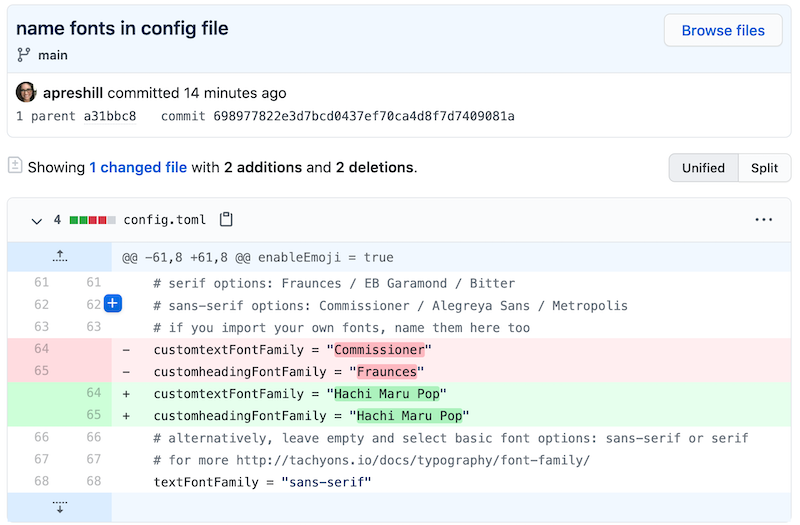Open the three-dot file options menu

click(x=764, y=220)
